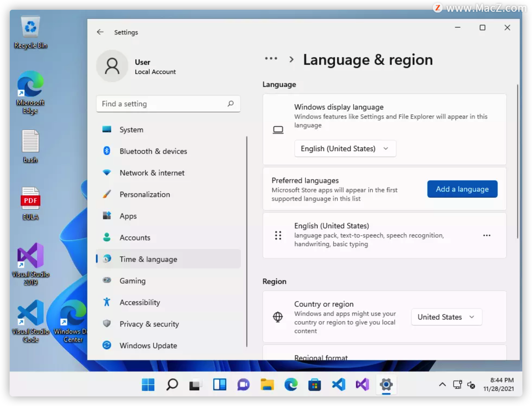Click the Country or region globe icon

278,317
